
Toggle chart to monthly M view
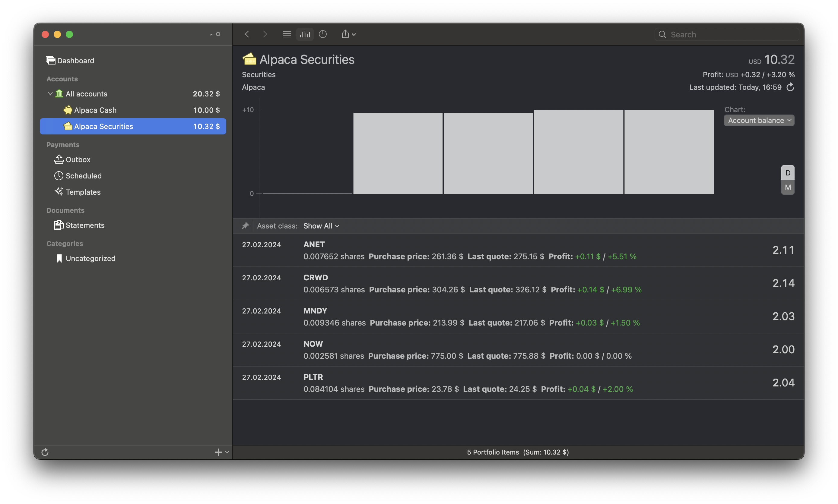coord(787,187)
